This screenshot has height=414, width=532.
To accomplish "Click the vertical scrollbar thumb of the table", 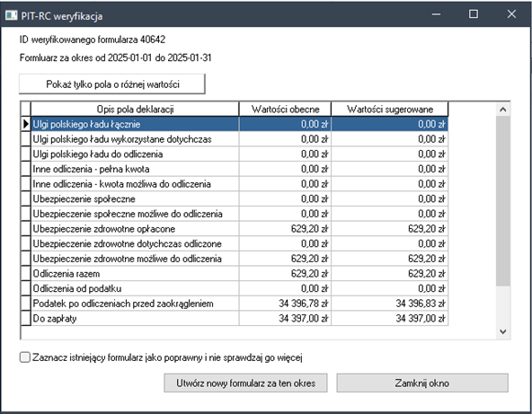I will point(503,201).
